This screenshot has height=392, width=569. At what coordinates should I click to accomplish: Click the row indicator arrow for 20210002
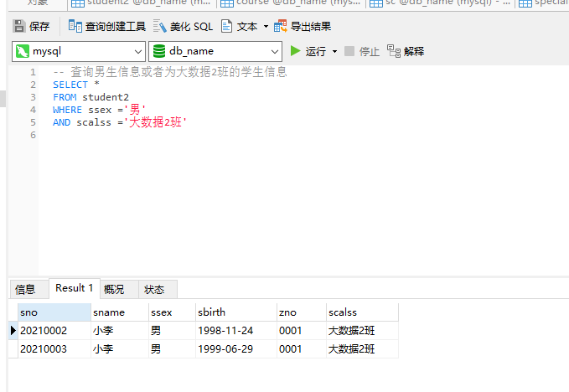coord(13,331)
